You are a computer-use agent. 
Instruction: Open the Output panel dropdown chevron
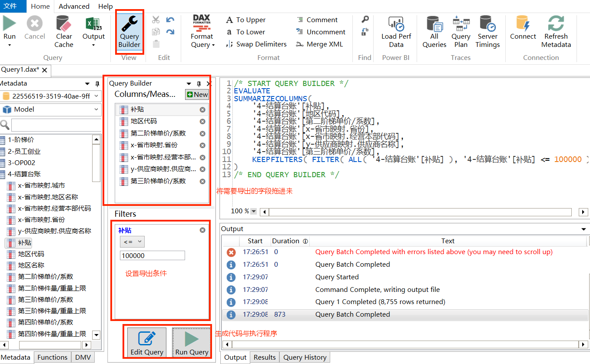[584, 228]
